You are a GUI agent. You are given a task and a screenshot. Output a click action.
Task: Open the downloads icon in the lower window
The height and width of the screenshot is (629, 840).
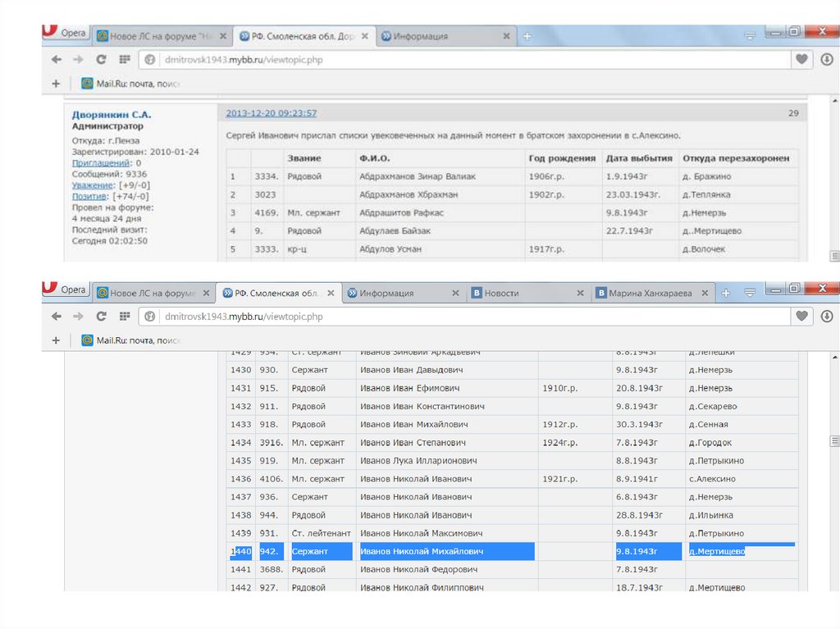point(827,316)
